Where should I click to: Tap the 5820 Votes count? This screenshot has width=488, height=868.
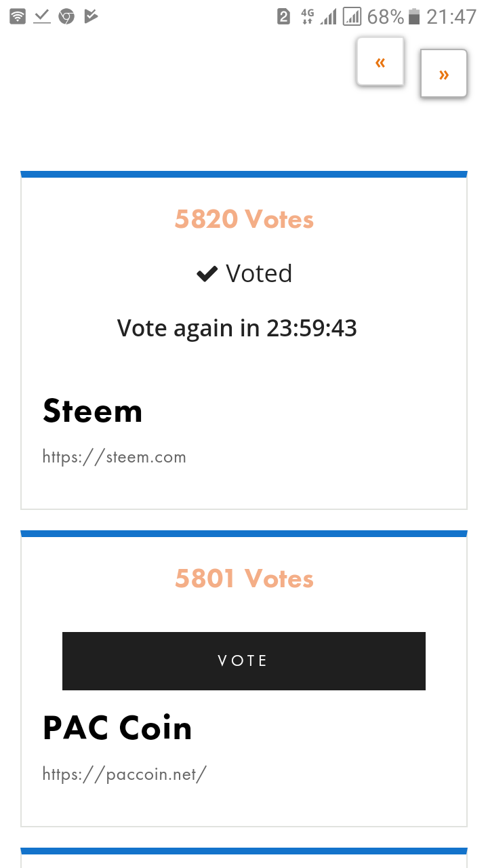[x=244, y=219]
